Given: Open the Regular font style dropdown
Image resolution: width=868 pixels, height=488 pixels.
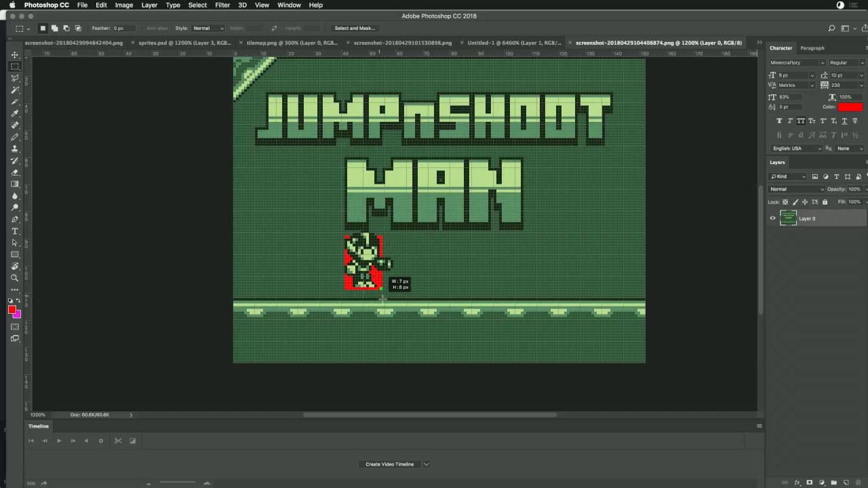Looking at the screenshot, I should (x=847, y=62).
